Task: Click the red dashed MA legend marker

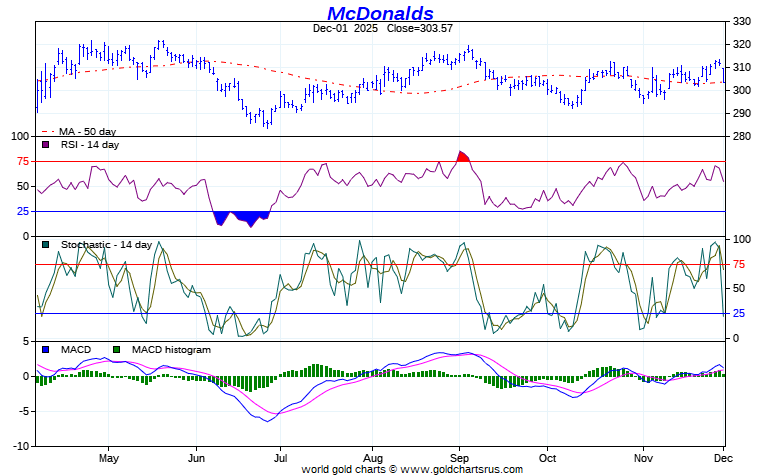Action: [x=48, y=131]
